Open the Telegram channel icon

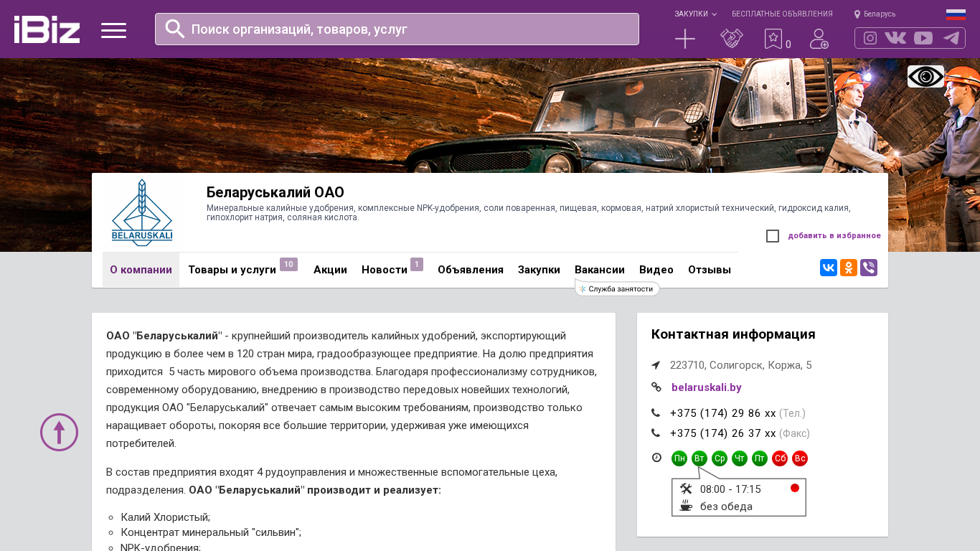(x=951, y=38)
